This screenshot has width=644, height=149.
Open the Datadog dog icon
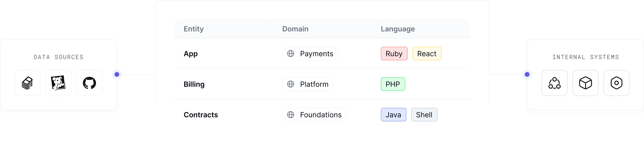pos(58,83)
